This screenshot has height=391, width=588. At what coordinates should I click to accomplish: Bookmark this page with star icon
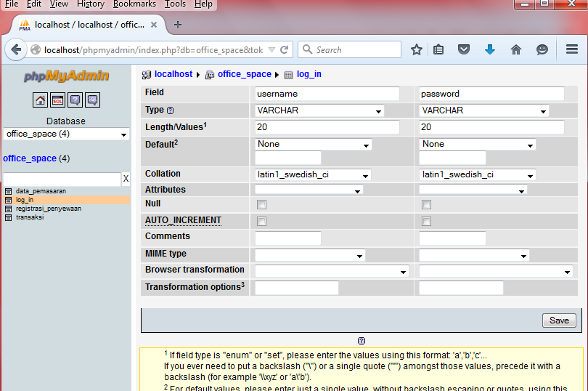coord(416,49)
